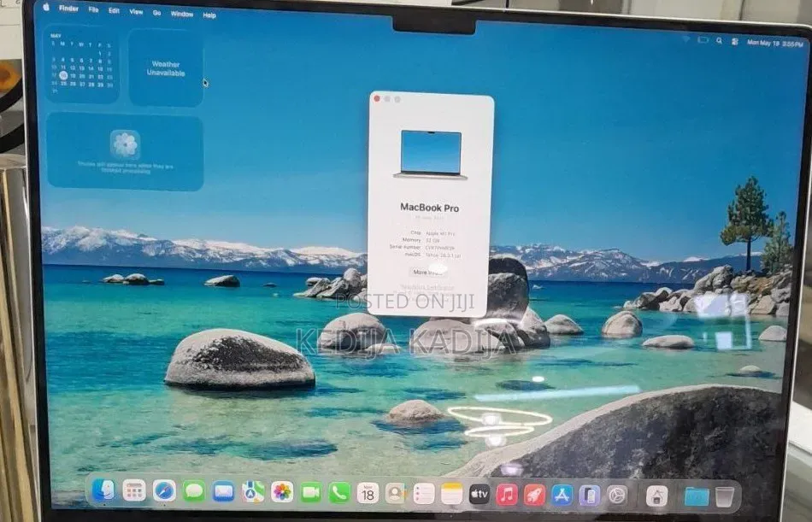Open the Regulatory Certification link
Screen dimensions: 812x522
[x=427, y=287]
